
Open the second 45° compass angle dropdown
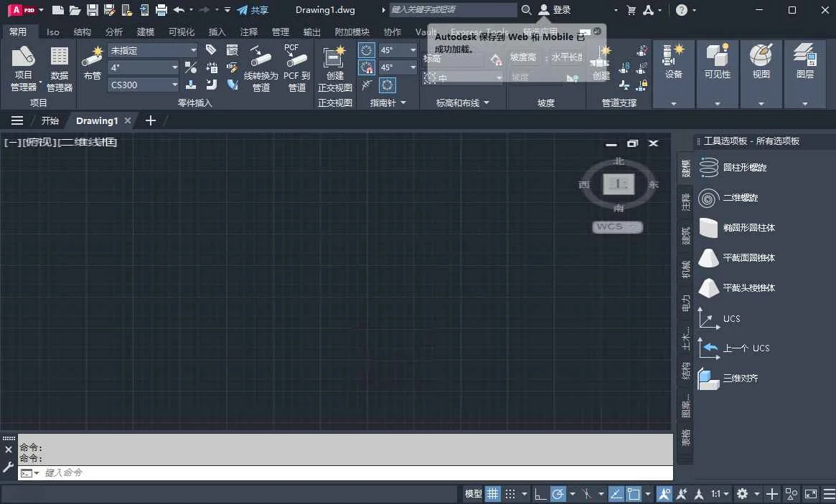398,67
